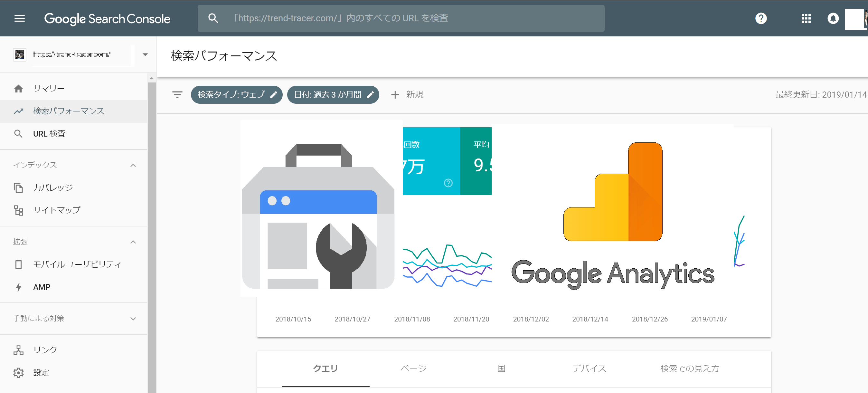Click the sidebar scrollbar up arrow

tap(152, 78)
